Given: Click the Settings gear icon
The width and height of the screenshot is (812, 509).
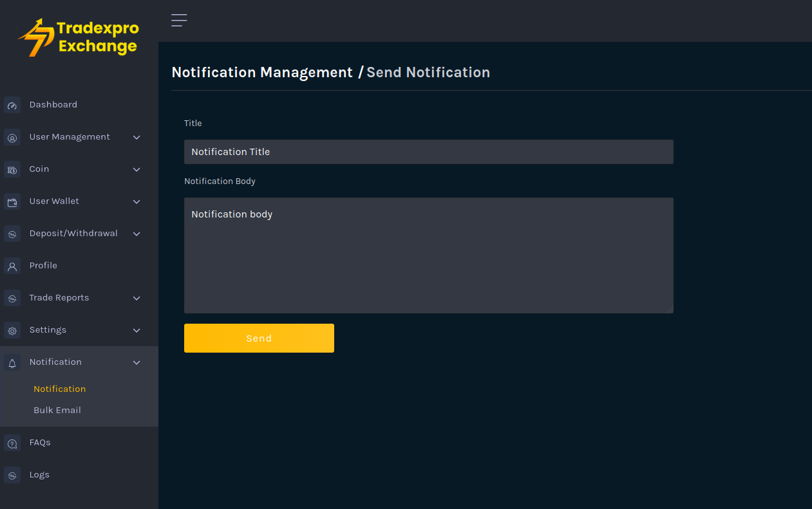Looking at the screenshot, I should [12, 331].
